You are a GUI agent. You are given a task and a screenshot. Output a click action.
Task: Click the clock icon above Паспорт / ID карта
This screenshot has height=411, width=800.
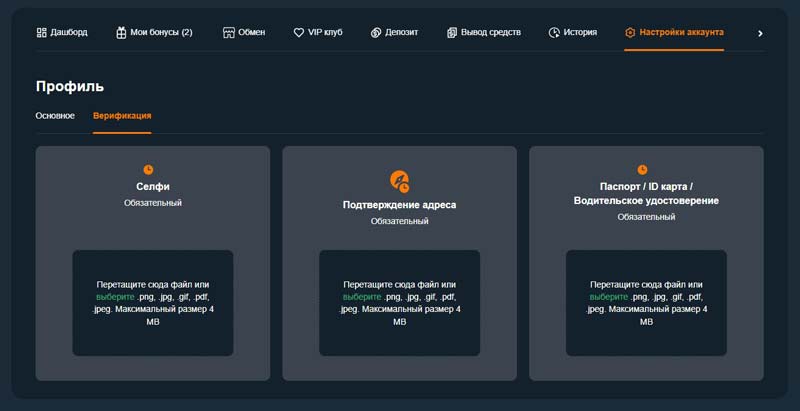click(642, 170)
